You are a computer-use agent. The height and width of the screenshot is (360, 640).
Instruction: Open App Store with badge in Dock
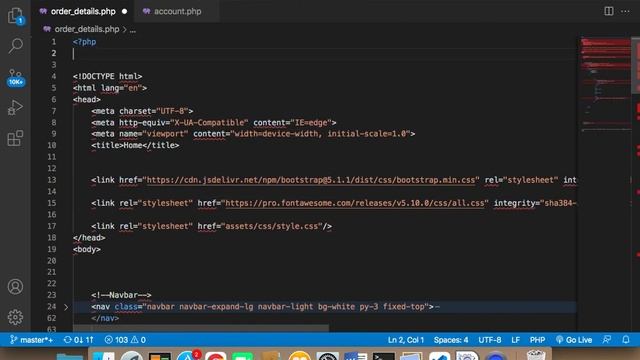[x=188, y=356]
